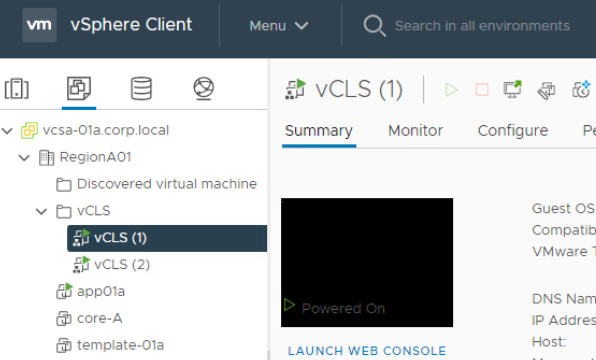Click the Take Snapshot toolbar icon
This screenshot has width=596, height=360.
point(582,90)
